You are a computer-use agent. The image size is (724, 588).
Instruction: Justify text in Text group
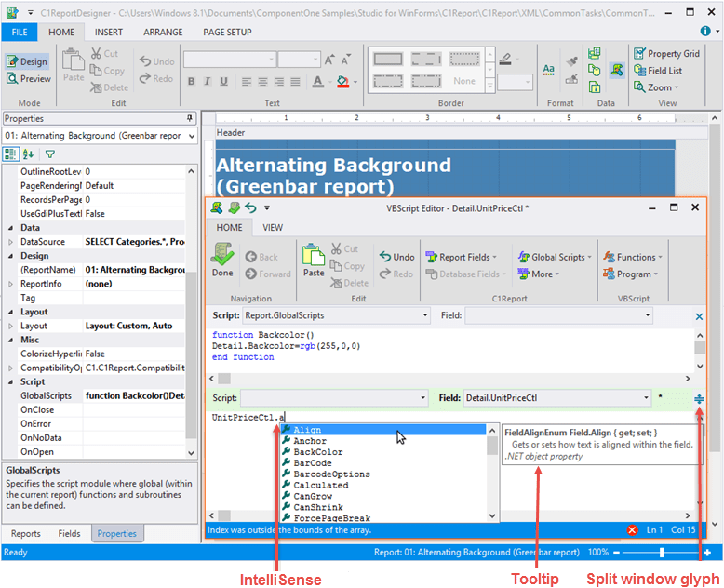point(296,82)
